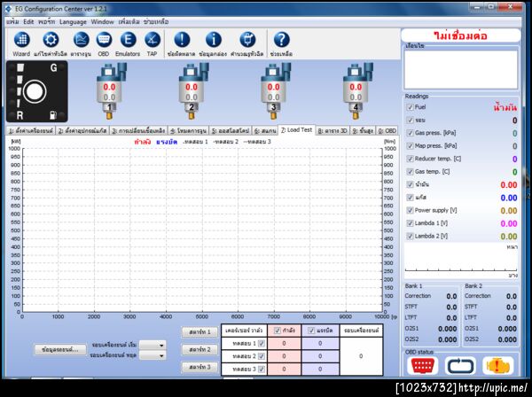
Task: Switch to tab 8 3D table
Action: 332,130
